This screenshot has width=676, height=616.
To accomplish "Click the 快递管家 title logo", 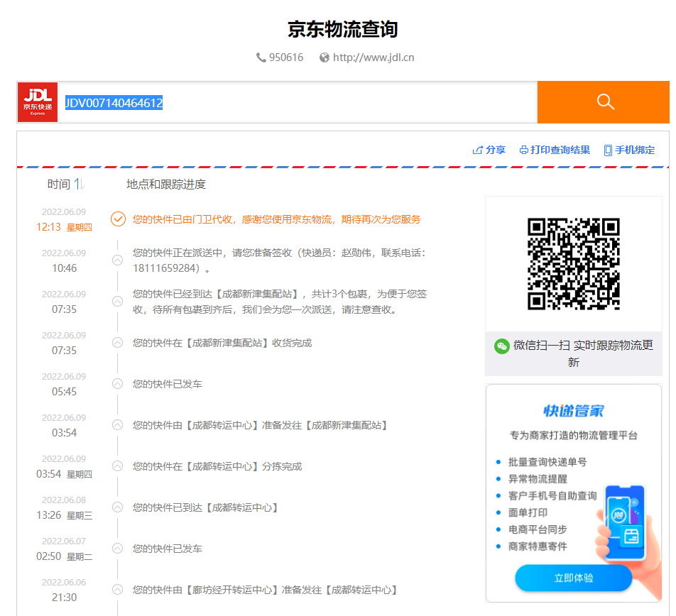I will [x=574, y=411].
